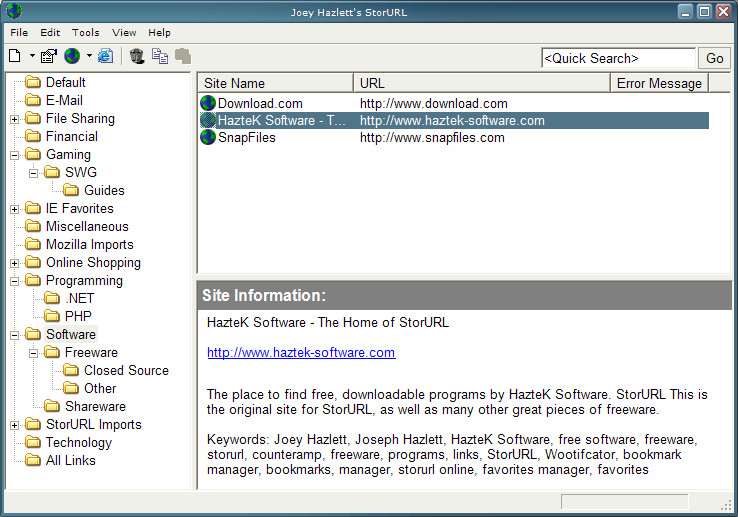
Task: Sort by URL column header
Action: (481, 83)
